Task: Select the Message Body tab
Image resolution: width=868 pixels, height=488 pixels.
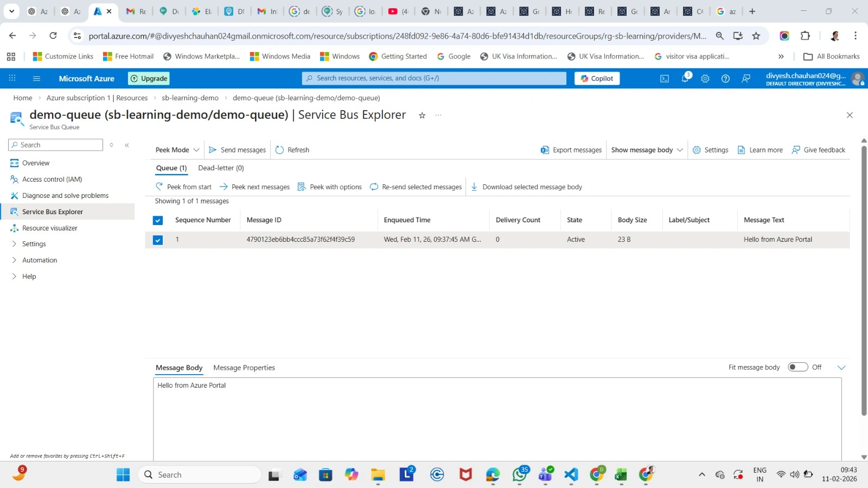Action: [179, 368]
